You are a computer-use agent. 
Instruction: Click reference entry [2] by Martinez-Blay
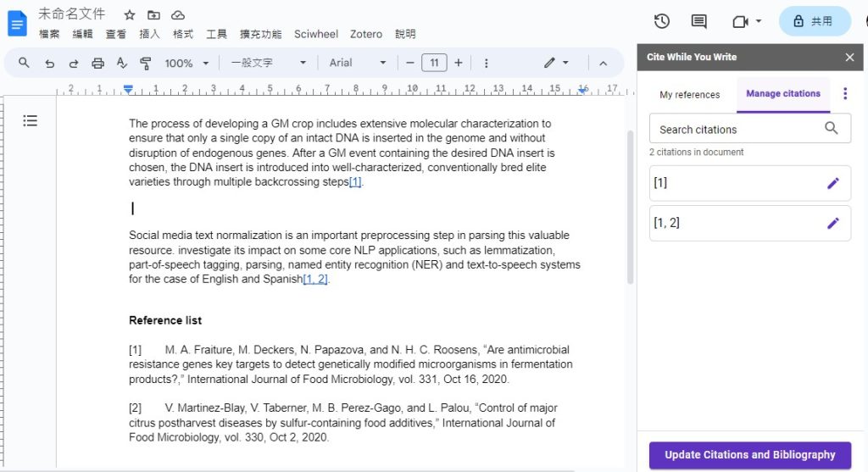pos(343,423)
